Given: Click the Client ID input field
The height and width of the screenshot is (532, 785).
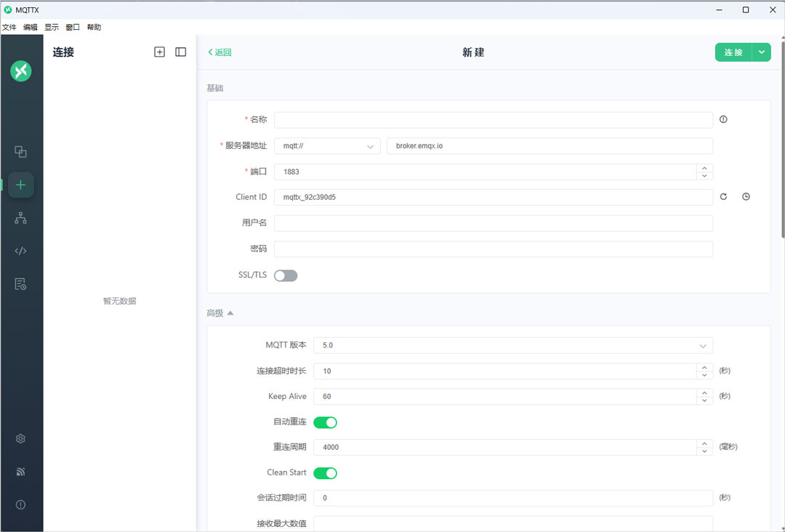Looking at the screenshot, I should [493, 197].
